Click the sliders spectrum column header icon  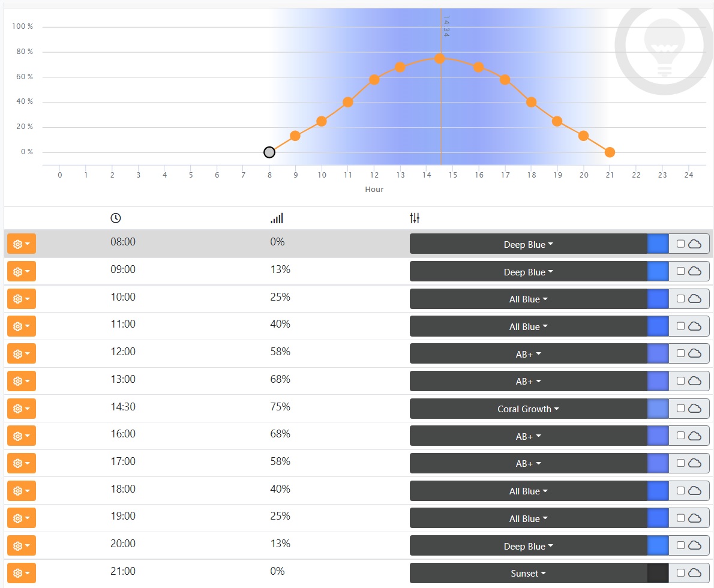[x=415, y=218]
